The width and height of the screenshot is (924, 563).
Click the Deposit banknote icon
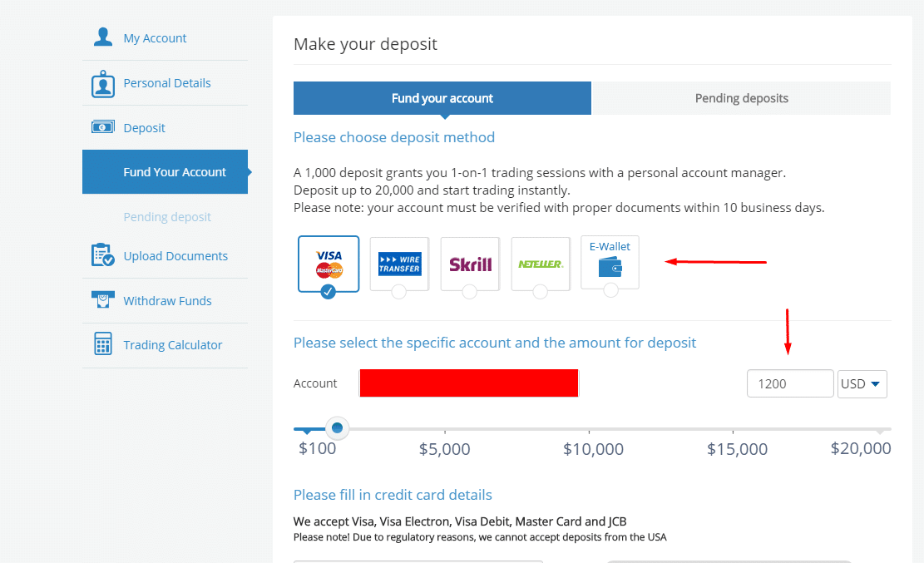point(103,127)
